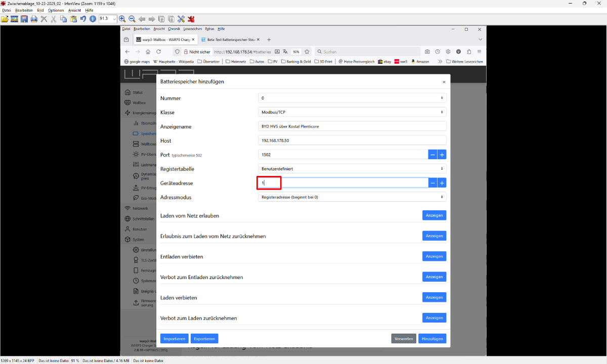Show image information with the blue info icon
This screenshot has width=607, height=364.
coord(93,19)
